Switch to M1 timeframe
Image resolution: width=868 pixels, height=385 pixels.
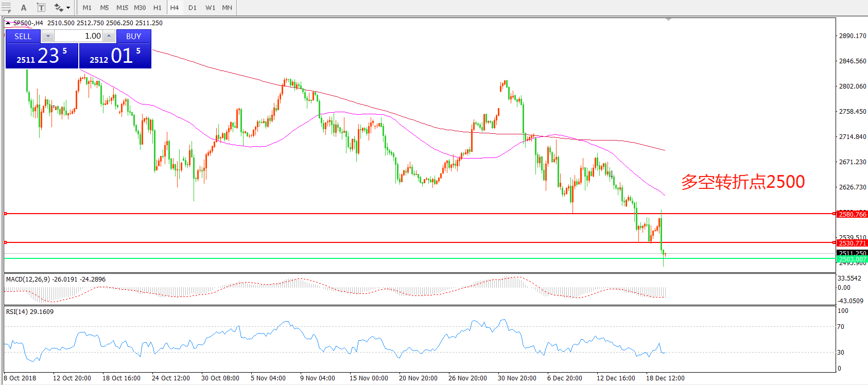[87, 8]
